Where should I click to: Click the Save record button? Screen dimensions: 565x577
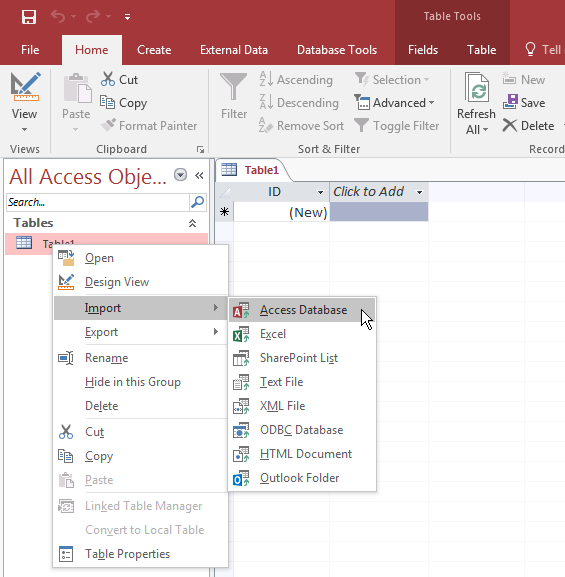[x=524, y=102]
